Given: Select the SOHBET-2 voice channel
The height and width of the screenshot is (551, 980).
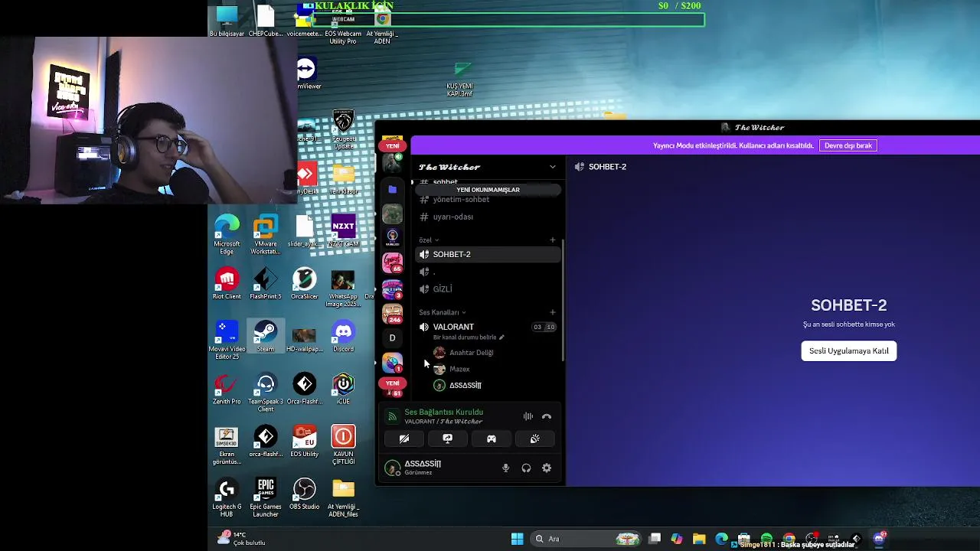Looking at the screenshot, I should pyautogui.click(x=488, y=254).
